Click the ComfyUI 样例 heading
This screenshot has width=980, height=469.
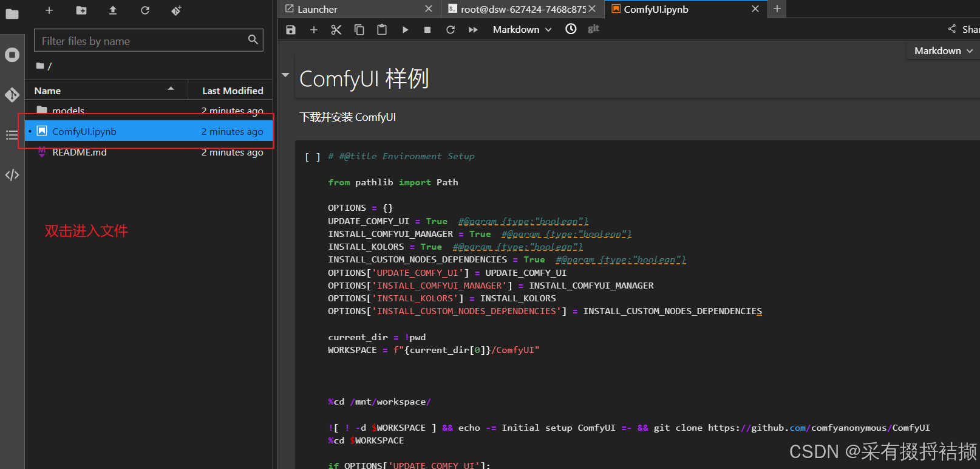[x=364, y=79]
